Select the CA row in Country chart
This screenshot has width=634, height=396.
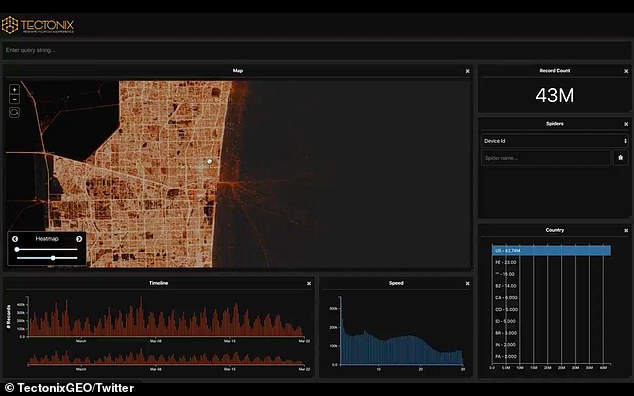(506, 298)
